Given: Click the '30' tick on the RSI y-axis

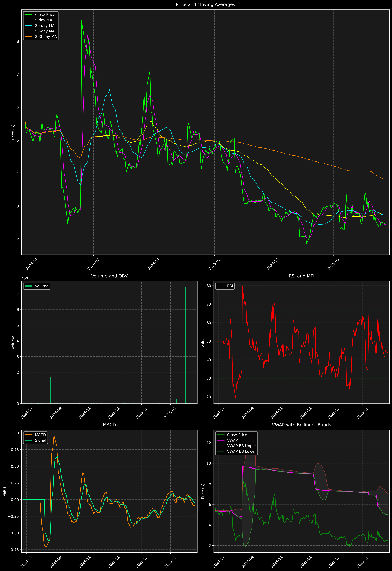Looking at the screenshot, I should coord(209,378).
